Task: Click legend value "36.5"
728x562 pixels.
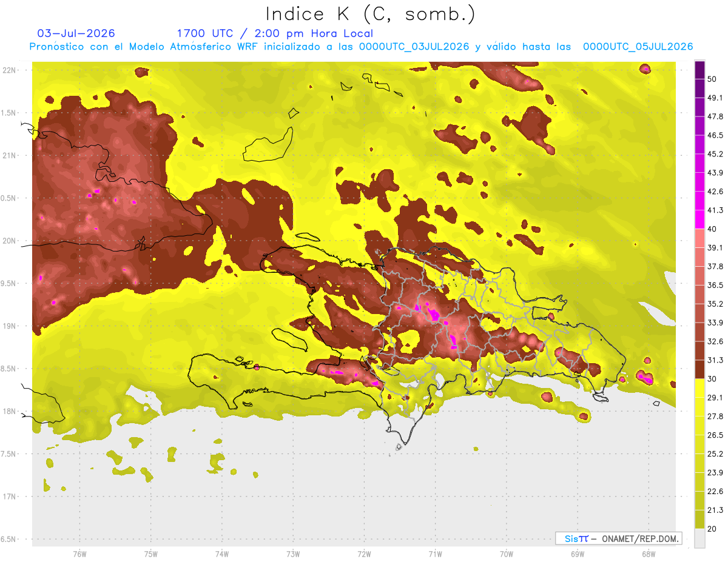Action: pos(715,286)
